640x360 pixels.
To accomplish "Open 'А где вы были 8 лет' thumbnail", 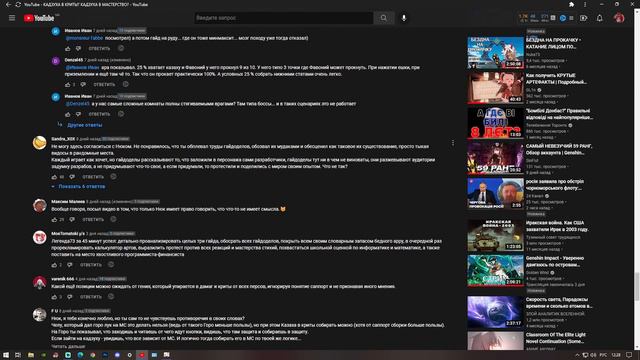I will 495,122.
